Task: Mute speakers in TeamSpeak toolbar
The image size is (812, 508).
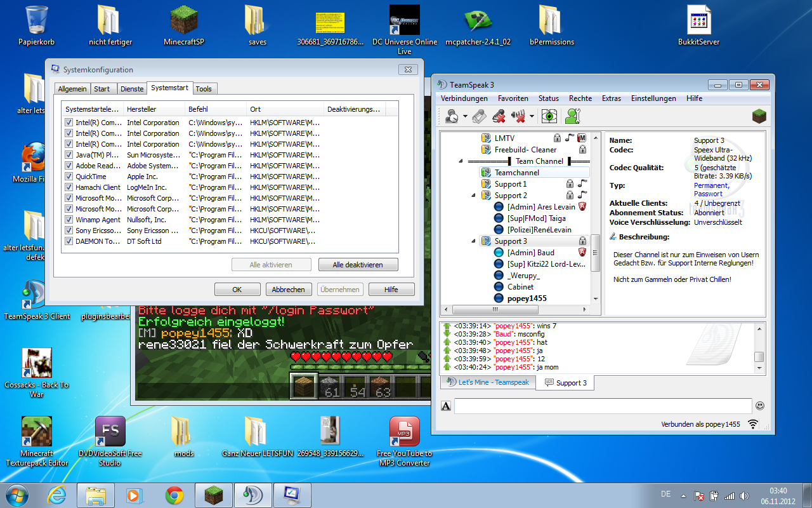Action: pyautogui.click(x=519, y=116)
